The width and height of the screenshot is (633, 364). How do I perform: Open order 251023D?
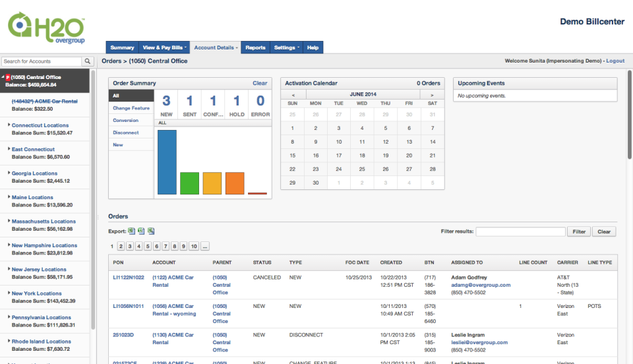click(x=123, y=335)
